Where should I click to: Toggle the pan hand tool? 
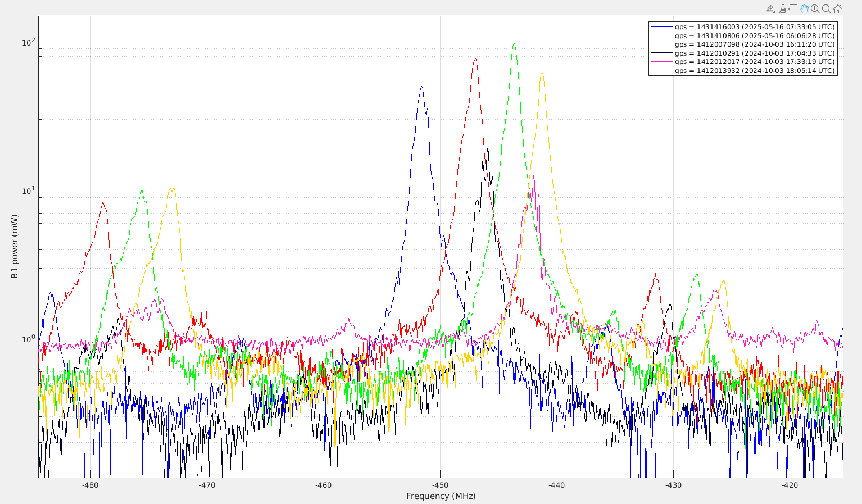(x=804, y=9)
